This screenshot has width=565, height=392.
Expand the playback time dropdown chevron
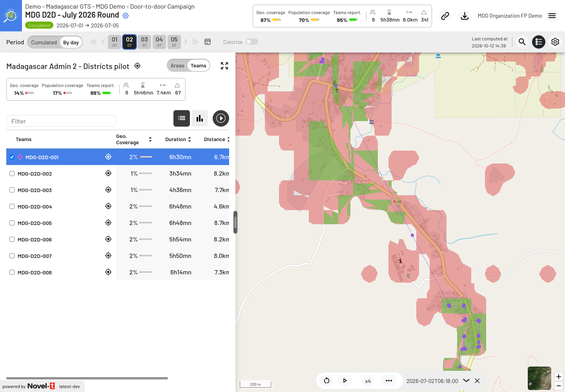tap(466, 381)
